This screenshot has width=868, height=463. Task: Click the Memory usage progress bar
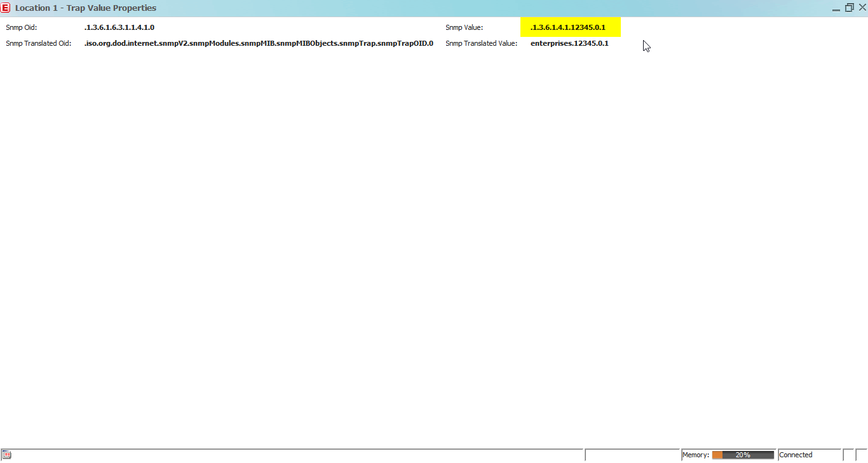coord(742,454)
